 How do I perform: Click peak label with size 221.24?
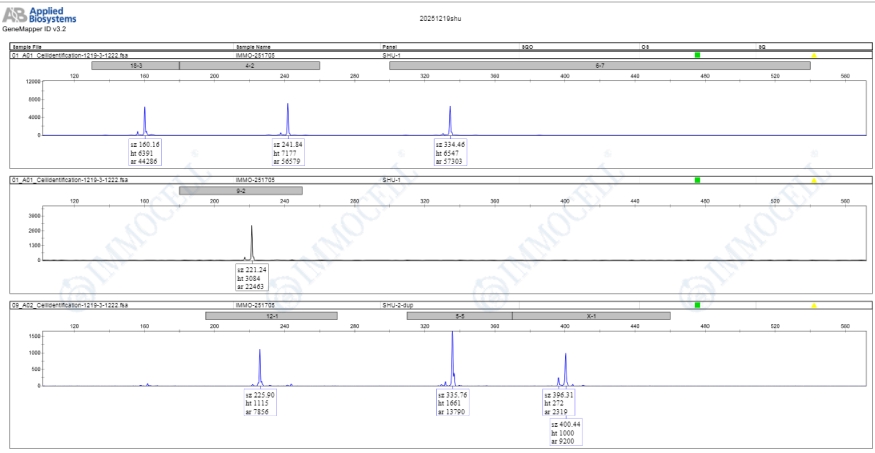(252, 276)
